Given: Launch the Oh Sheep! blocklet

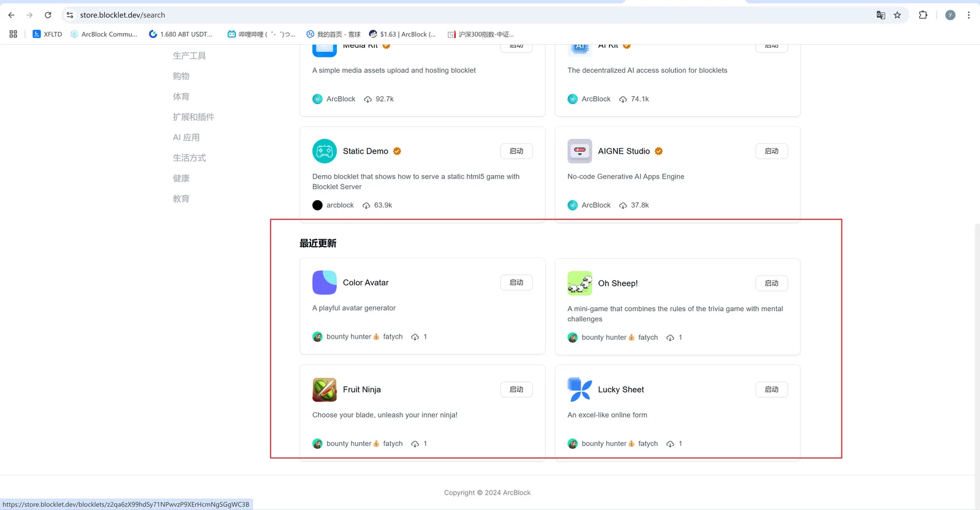Looking at the screenshot, I should (x=772, y=283).
